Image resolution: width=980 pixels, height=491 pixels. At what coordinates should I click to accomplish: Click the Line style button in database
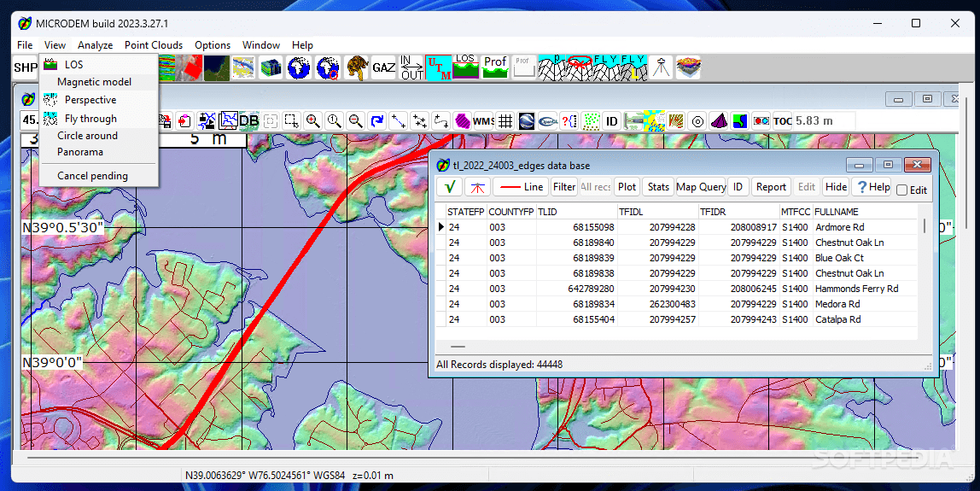click(x=521, y=186)
